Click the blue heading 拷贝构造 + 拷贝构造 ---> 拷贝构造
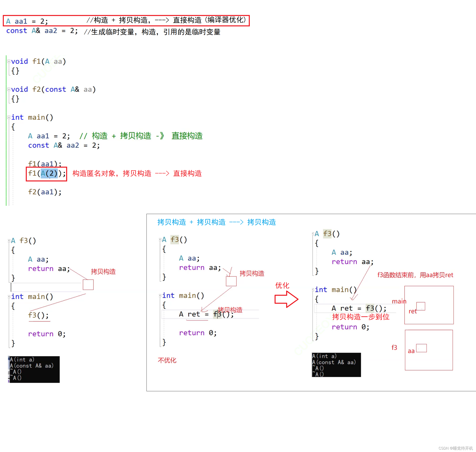 tap(217, 222)
